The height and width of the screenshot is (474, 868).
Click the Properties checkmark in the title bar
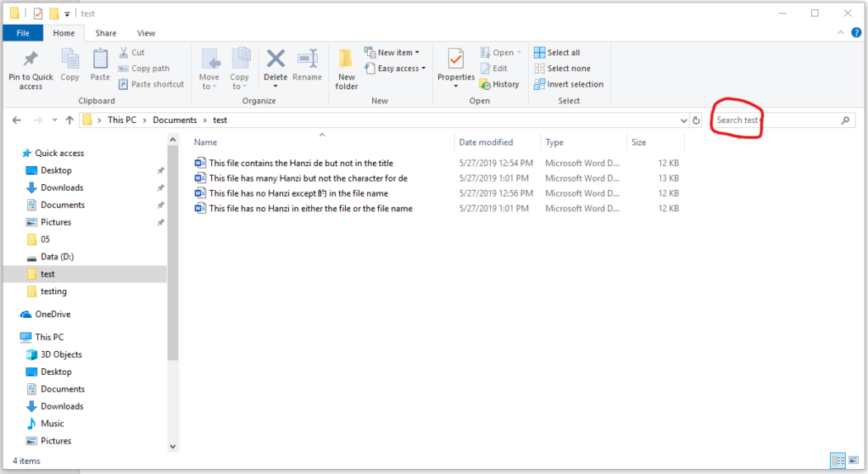pos(38,14)
